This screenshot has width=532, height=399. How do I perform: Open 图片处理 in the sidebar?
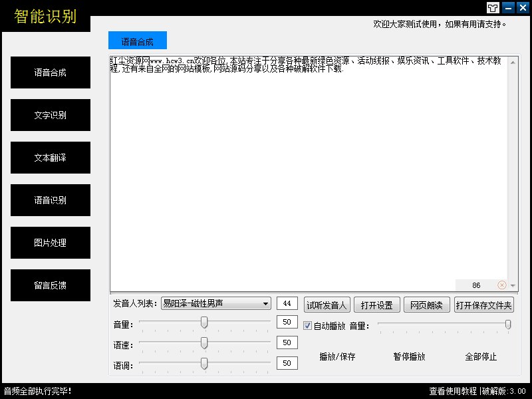[x=51, y=243]
